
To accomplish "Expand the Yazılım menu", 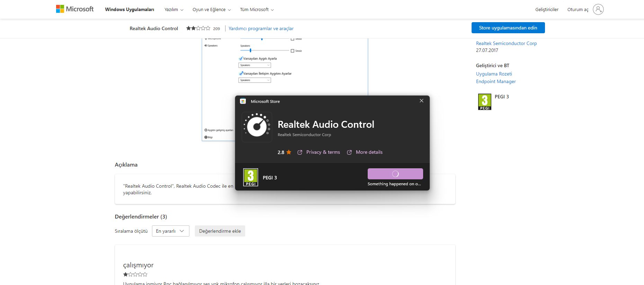I will coord(174,10).
